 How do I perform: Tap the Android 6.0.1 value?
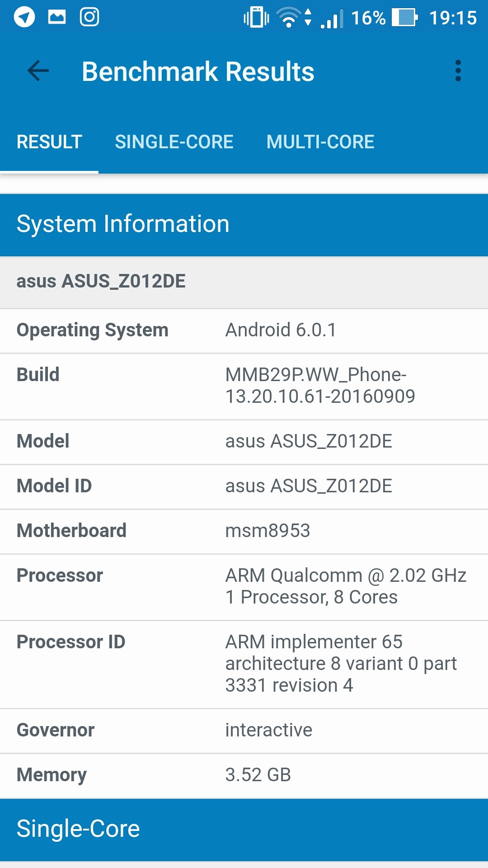pos(281,330)
